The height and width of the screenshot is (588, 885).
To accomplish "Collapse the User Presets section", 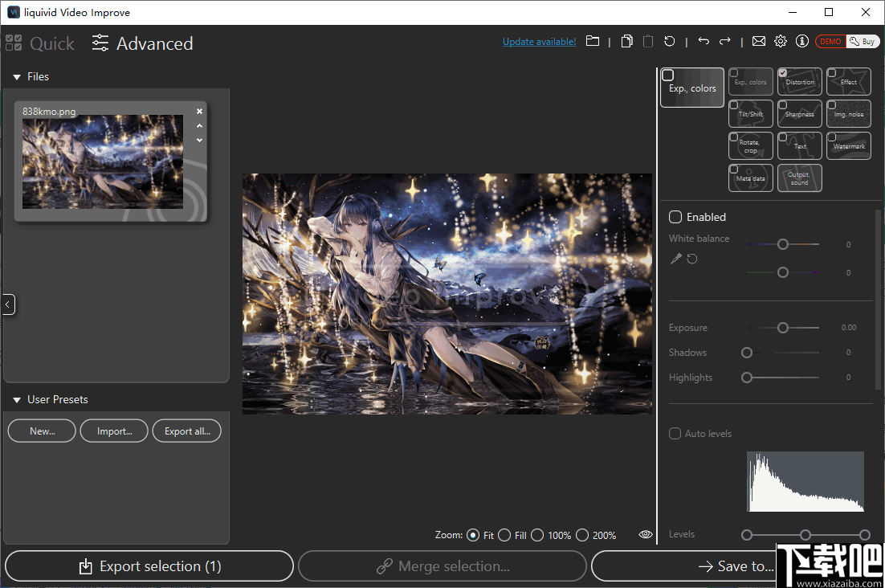I will [17, 399].
